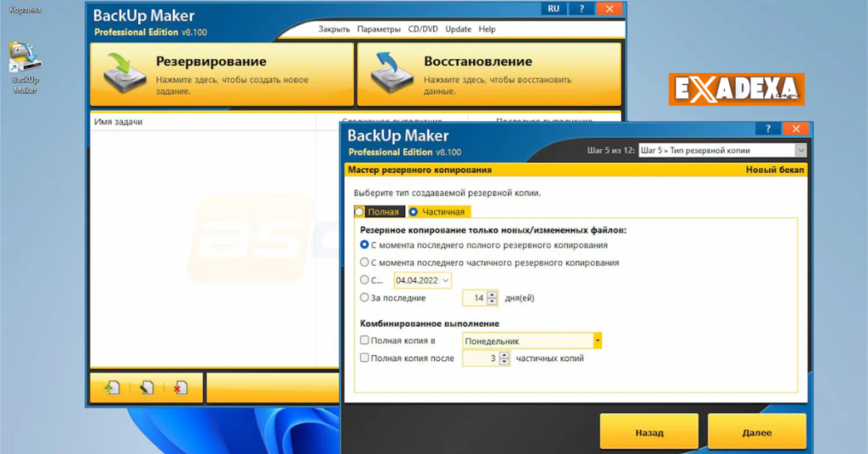Click the Закрыть menu item
868x454 pixels.
pos(334,30)
